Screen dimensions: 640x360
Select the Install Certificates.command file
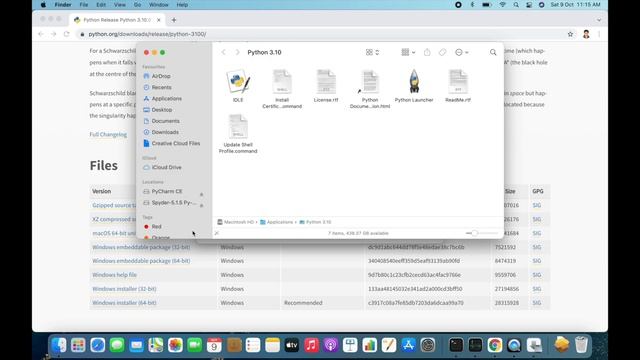tap(282, 82)
